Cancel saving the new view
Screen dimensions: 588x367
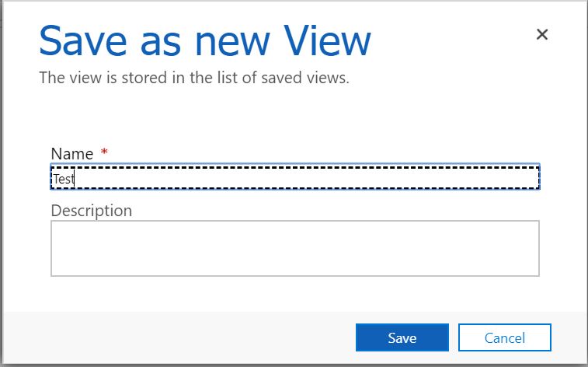504,337
